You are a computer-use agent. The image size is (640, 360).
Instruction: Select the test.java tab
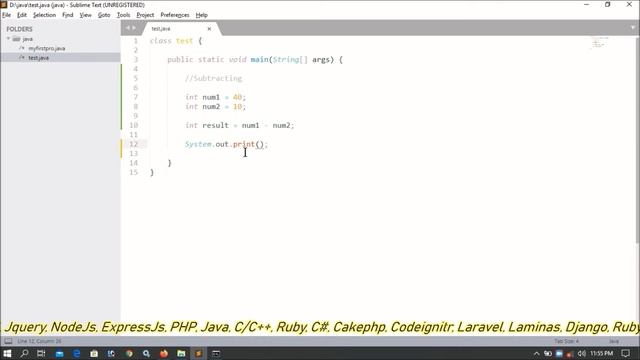pos(182,29)
